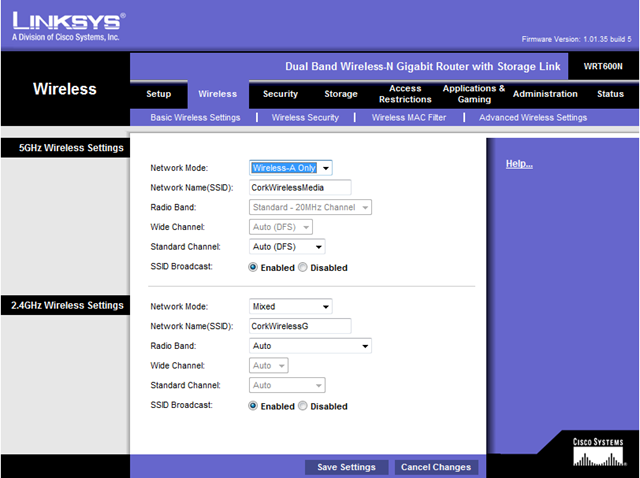Click the Linksys logo
Image resolution: width=640 pixels, height=478 pixels.
tap(68, 22)
